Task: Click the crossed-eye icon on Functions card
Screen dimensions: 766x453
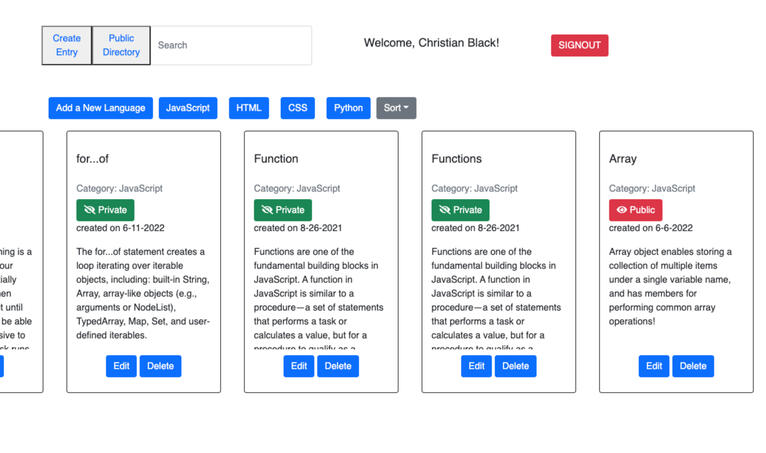Action: click(x=445, y=210)
